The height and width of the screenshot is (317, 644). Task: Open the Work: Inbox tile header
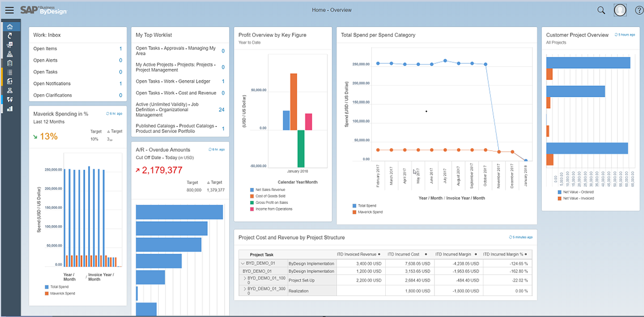tap(47, 35)
